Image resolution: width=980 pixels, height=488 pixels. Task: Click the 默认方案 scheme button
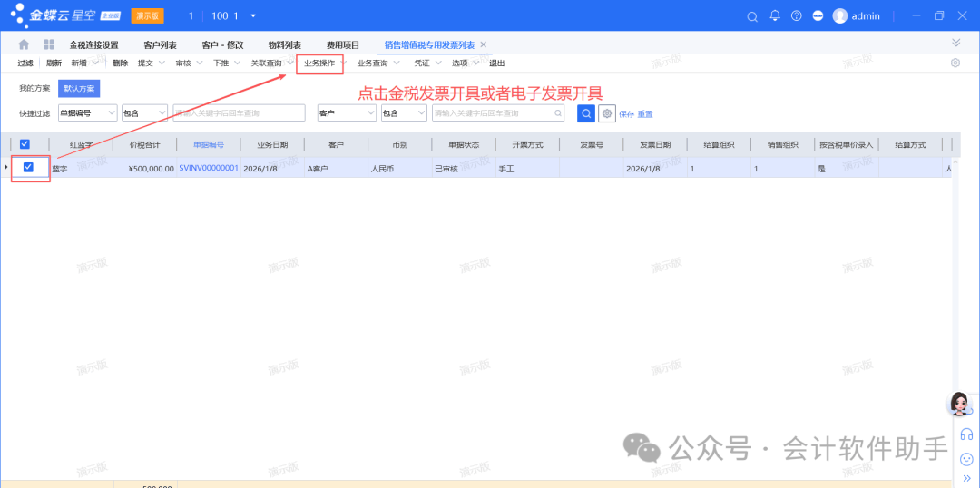pos(78,88)
